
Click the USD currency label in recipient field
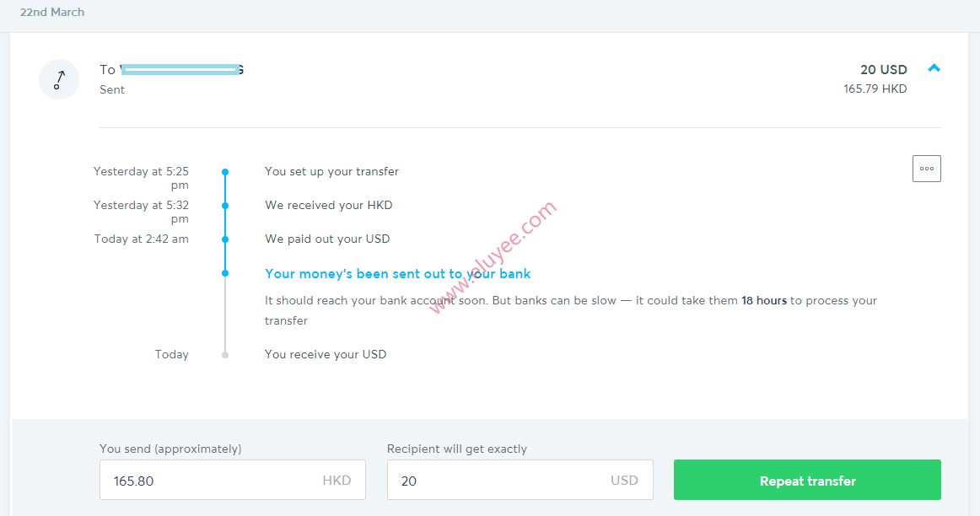tap(624, 481)
